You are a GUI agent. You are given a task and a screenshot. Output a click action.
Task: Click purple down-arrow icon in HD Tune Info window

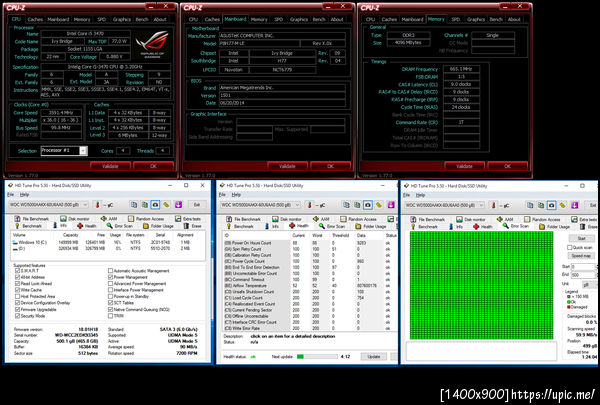(x=178, y=205)
